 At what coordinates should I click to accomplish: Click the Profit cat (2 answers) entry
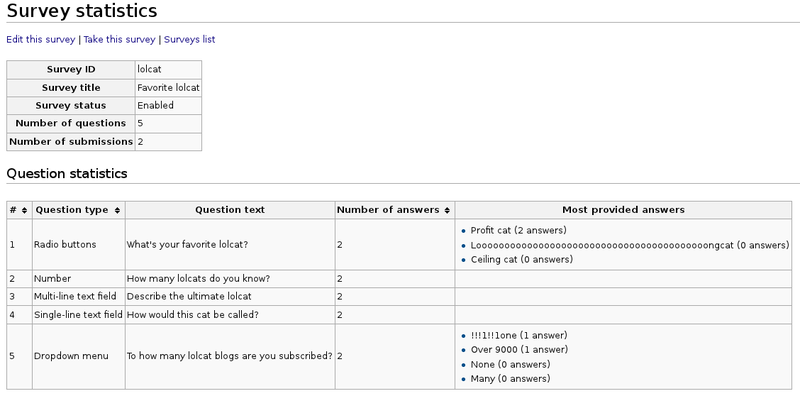pos(518,231)
